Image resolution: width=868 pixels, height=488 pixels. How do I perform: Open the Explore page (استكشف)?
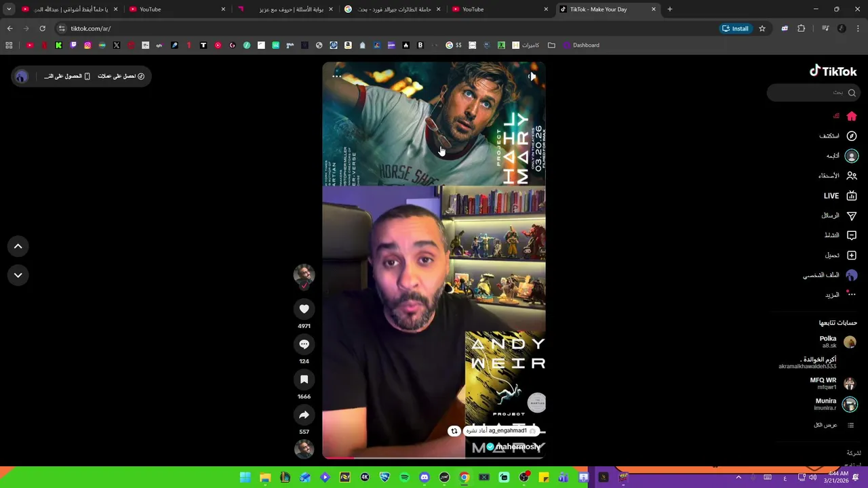pos(838,136)
